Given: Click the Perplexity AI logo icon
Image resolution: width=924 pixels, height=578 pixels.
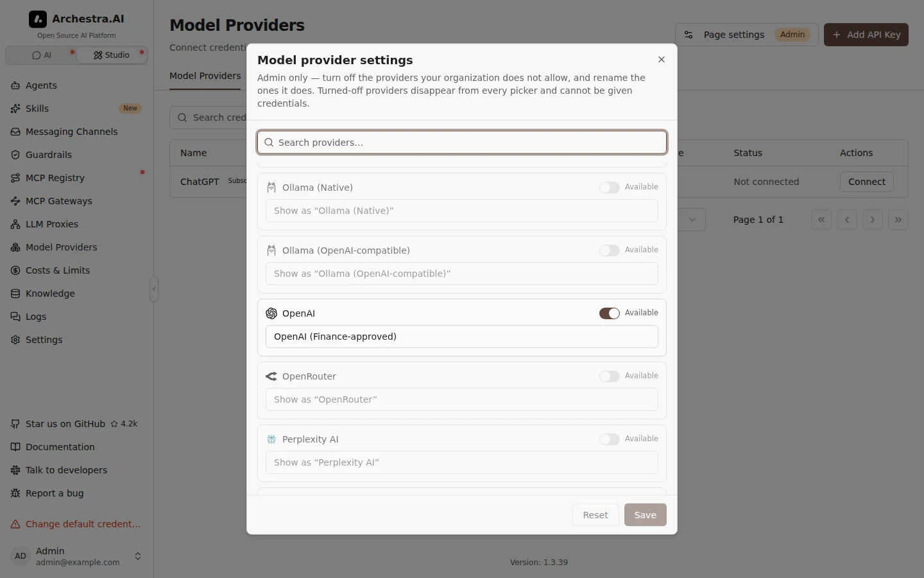Looking at the screenshot, I should [x=271, y=439].
